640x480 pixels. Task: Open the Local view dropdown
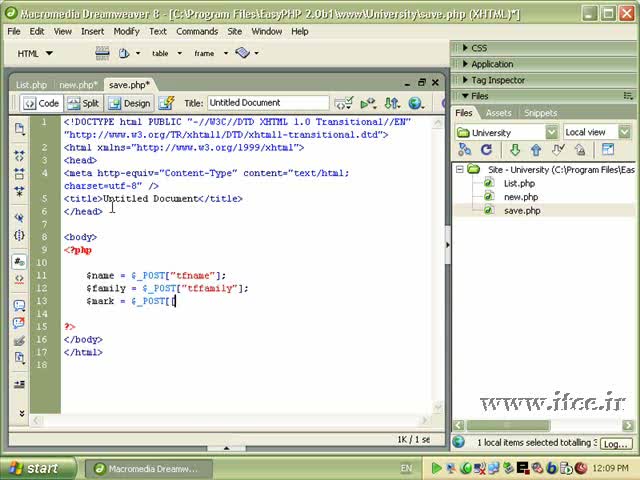point(597,132)
